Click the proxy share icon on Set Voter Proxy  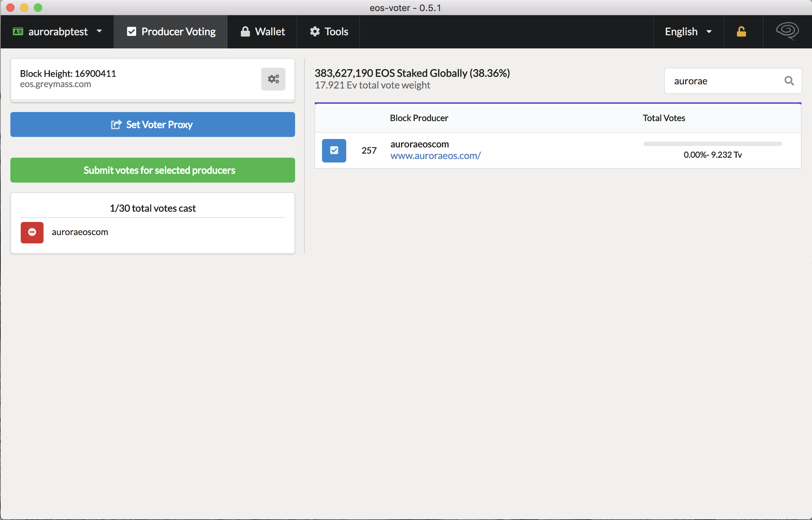pos(116,124)
